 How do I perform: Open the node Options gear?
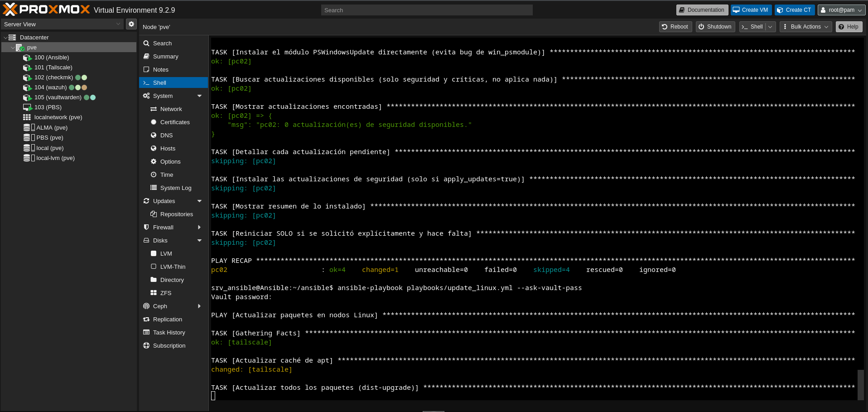154,162
